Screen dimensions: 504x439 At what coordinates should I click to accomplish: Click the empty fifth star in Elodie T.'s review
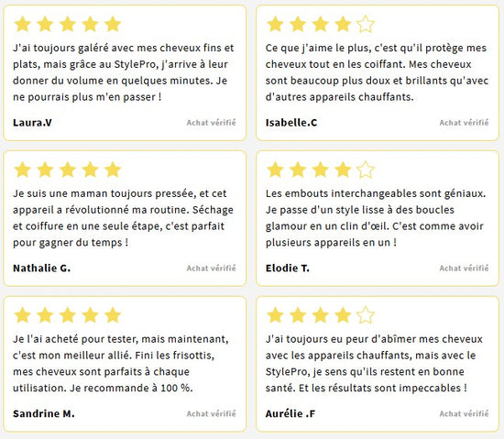coord(366,170)
